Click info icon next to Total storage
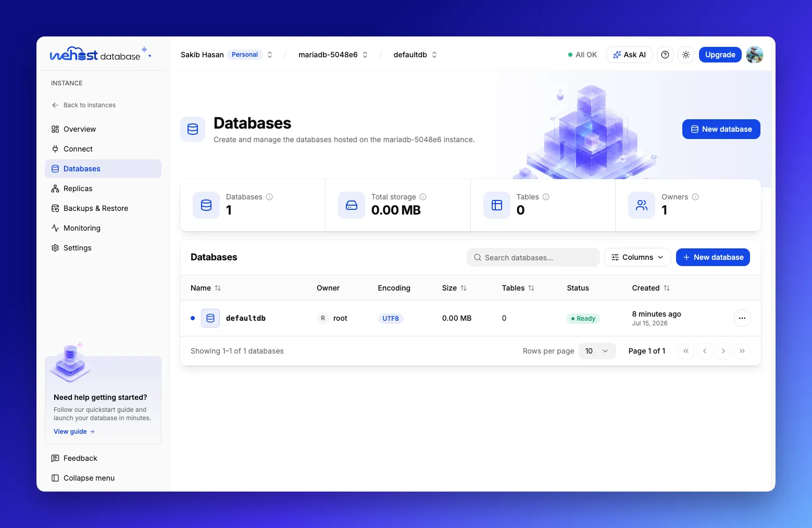Image resolution: width=812 pixels, height=528 pixels. [x=423, y=197]
